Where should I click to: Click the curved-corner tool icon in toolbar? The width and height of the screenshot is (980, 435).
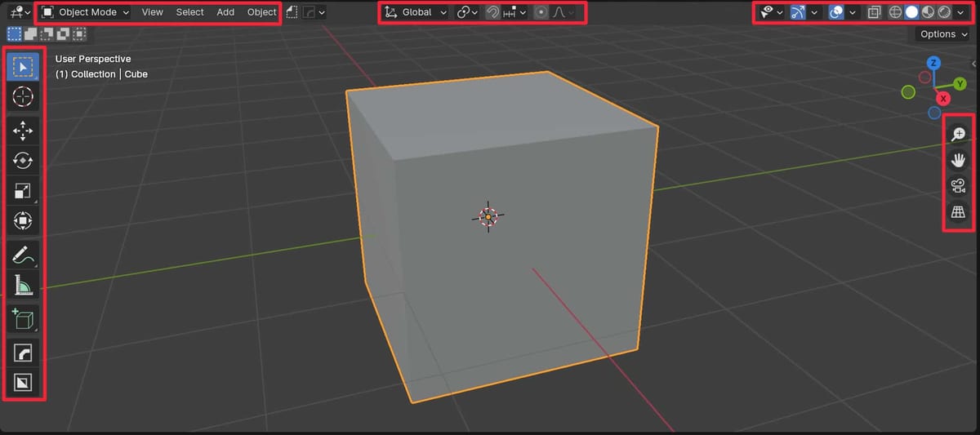(x=24, y=353)
